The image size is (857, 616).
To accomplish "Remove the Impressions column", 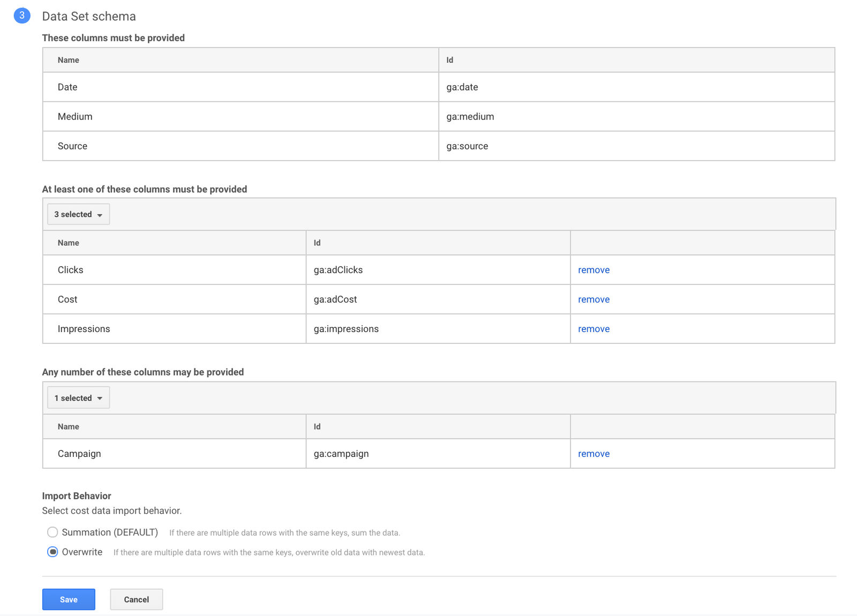I will click(593, 329).
